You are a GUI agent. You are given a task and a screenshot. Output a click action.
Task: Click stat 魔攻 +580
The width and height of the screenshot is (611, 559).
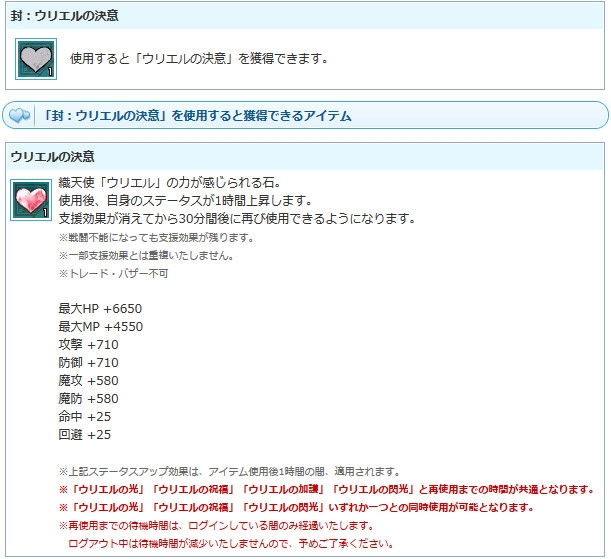coord(88,380)
